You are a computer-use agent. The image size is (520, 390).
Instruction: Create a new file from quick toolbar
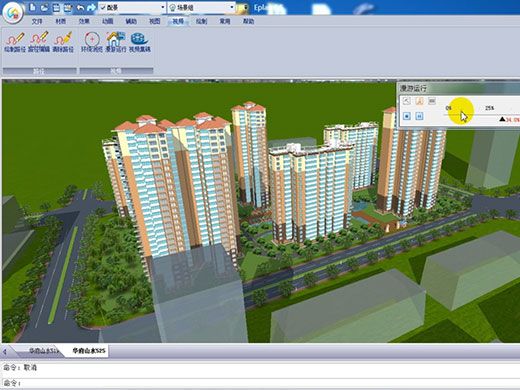click(x=32, y=7)
